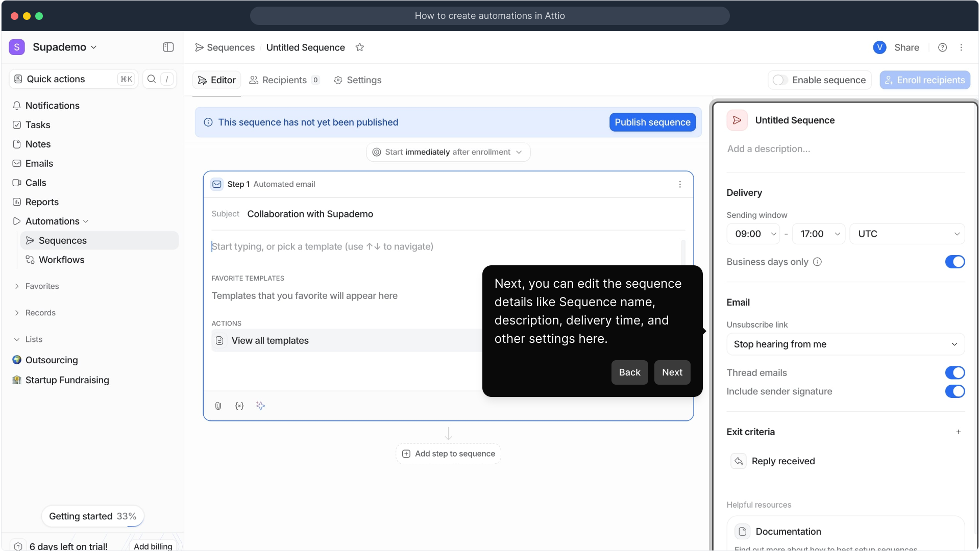Click the Step 1 email envelope icon
This screenshot has height=551, width=980.
(x=217, y=184)
